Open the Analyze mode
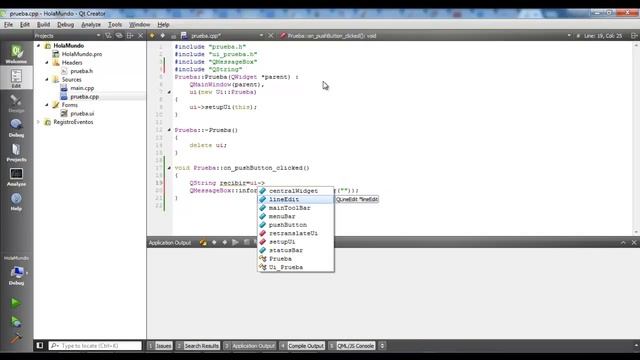 16,177
